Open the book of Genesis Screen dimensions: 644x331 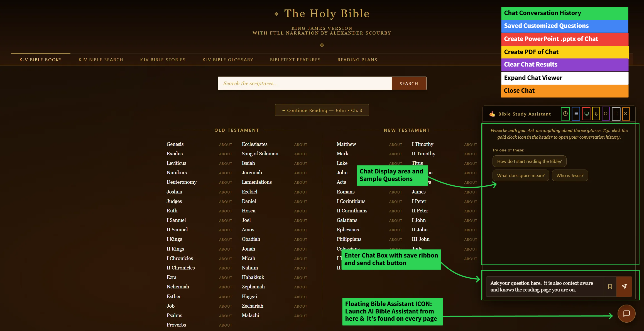(x=175, y=144)
